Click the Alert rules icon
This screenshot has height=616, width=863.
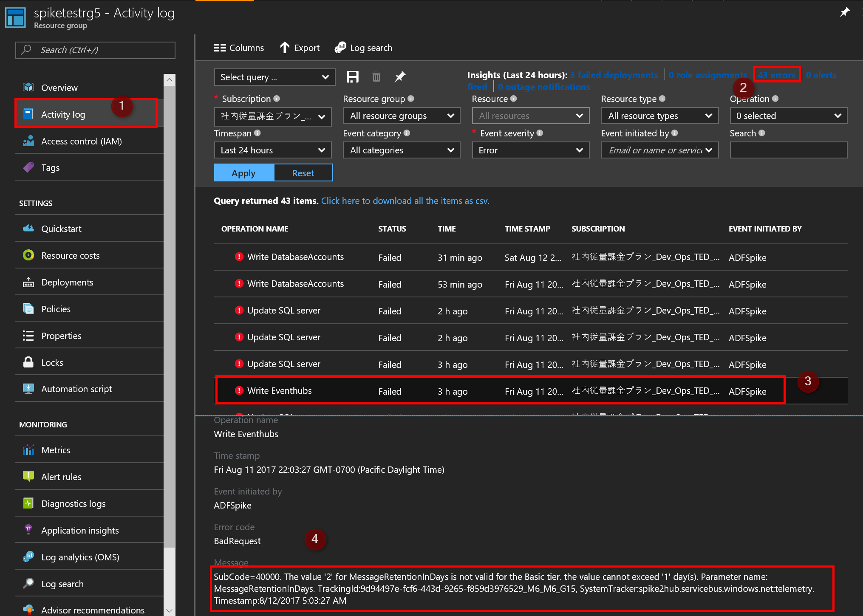click(28, 477)
